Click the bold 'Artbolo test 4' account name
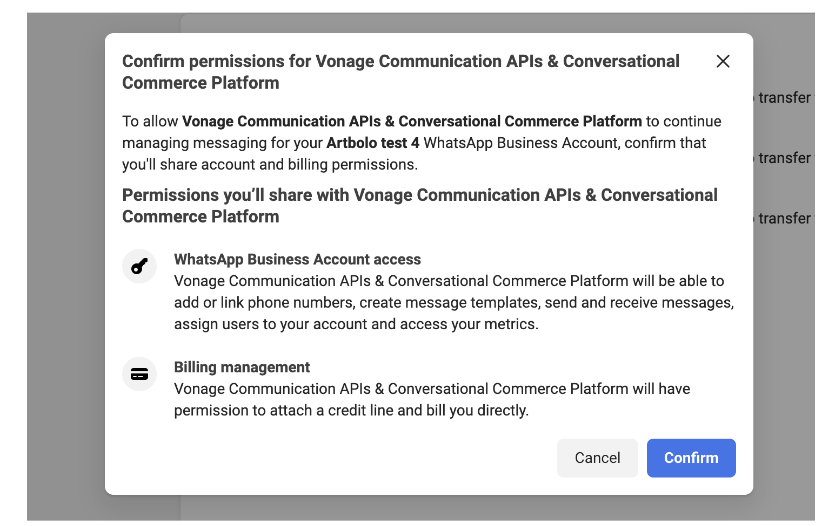Screen dimensions: 820x526 373,143
